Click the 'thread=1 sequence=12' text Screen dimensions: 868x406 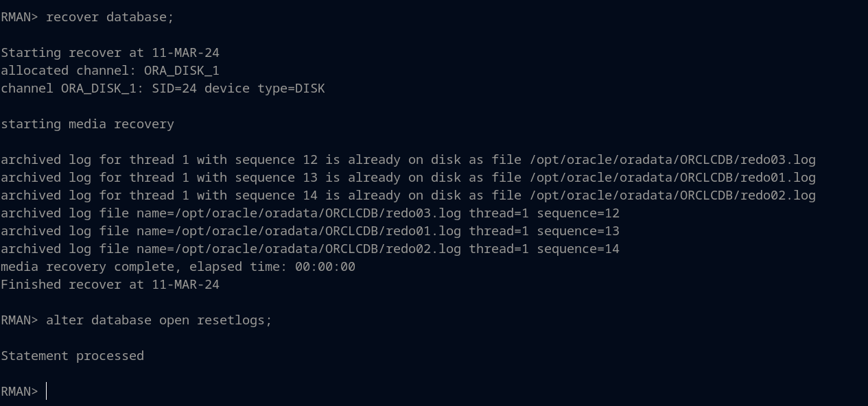[x=544, y=213]
